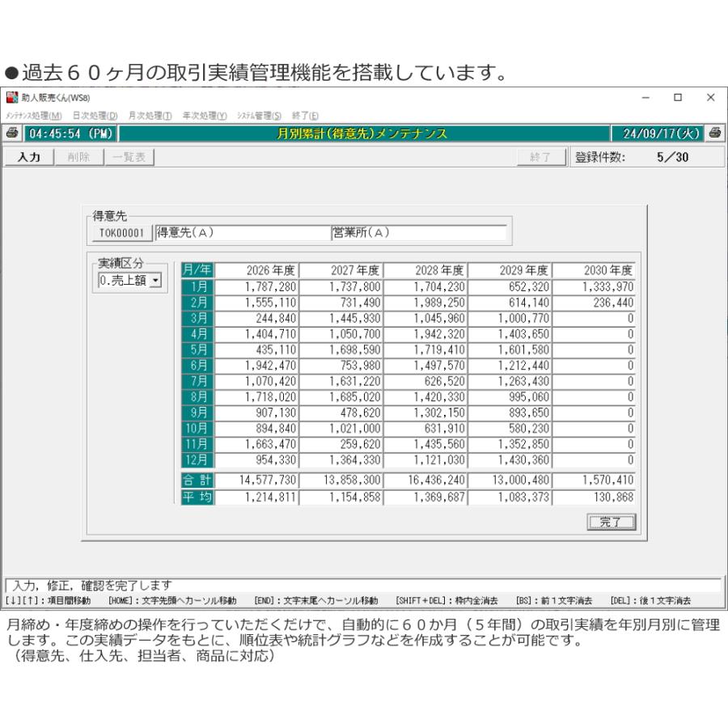Click the 入力 button
The width and height of the screenshot is (728, 728).
point(29,157)
